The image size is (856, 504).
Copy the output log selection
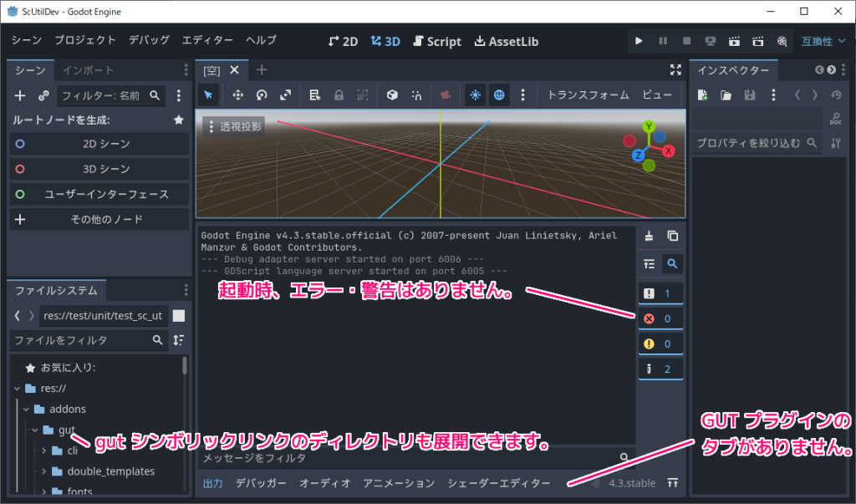pos(673,236)
